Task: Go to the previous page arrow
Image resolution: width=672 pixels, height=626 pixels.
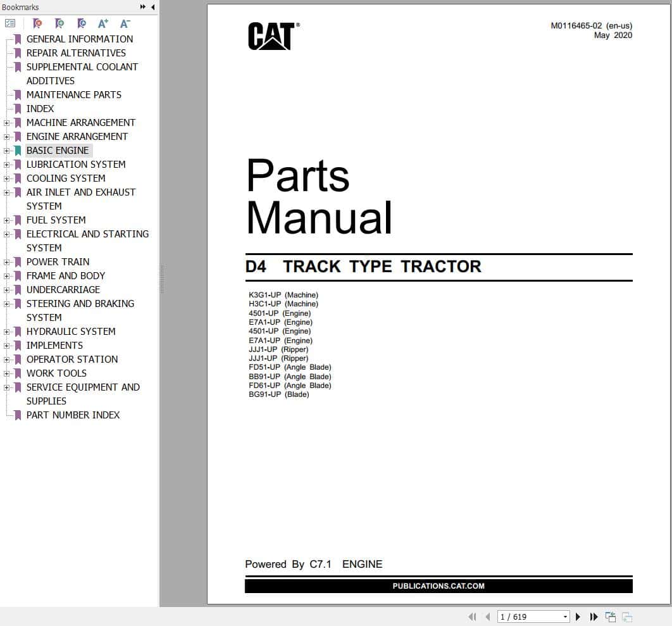Action: pyautogui.click(x=488, y=617)
